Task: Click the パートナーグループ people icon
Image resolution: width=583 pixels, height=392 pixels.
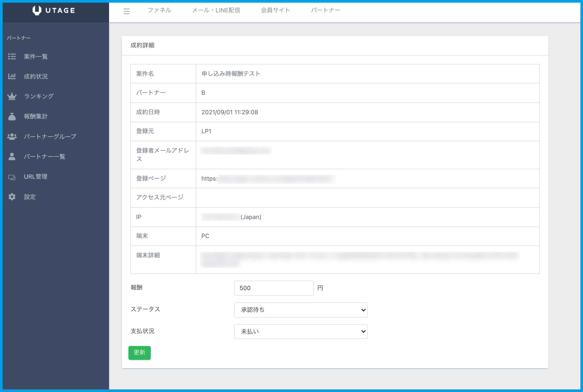Action: pyautogui.click(x=12, y=137)
